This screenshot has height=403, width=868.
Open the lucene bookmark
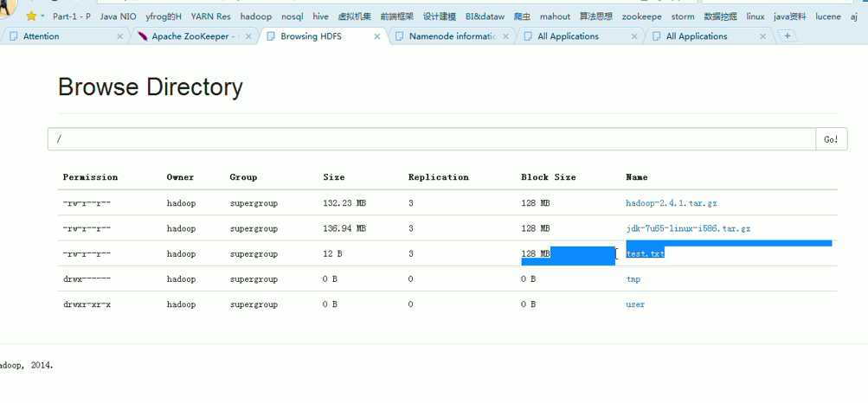(828, 16)
